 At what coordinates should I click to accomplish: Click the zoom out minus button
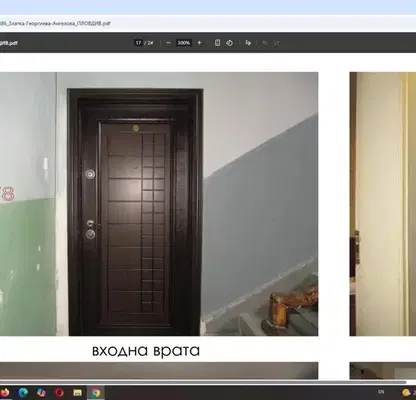168,43
